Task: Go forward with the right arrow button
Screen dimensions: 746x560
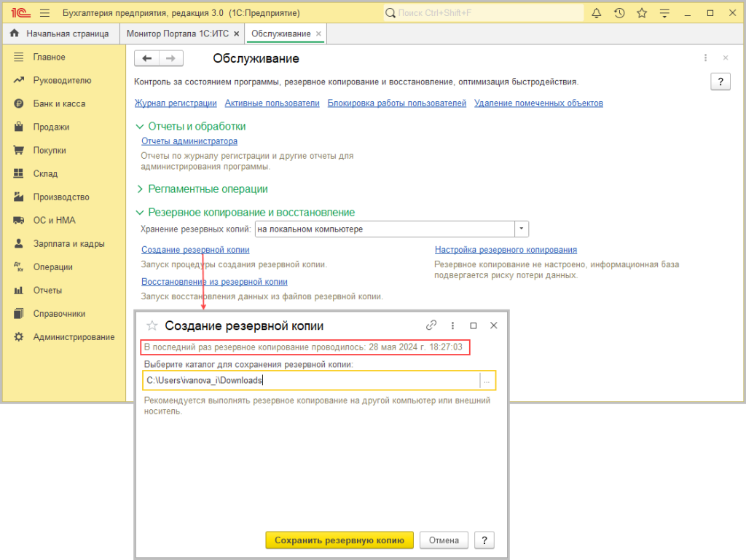Action: (x=170, y=58)
